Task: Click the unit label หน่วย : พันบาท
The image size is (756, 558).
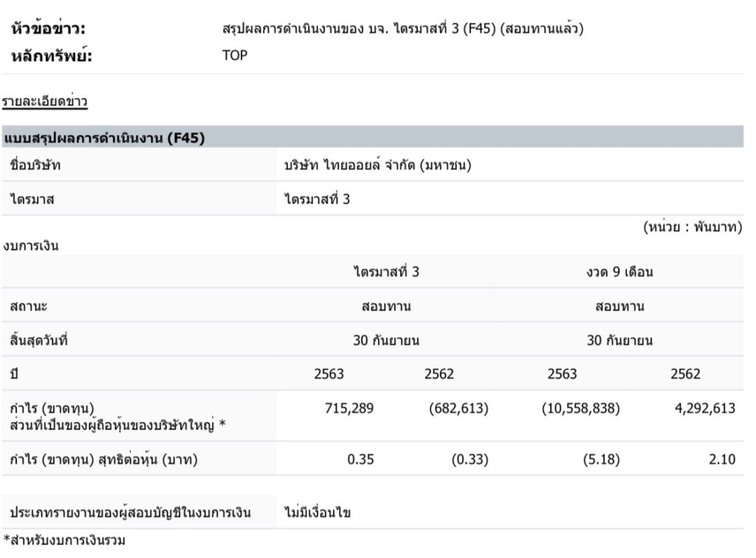Action: coord(692,227)
